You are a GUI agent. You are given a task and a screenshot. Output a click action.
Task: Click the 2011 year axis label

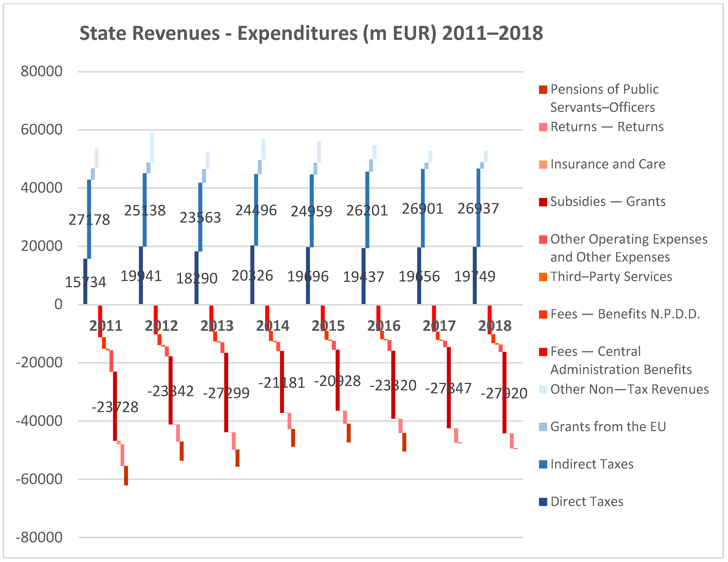(106, 326)
